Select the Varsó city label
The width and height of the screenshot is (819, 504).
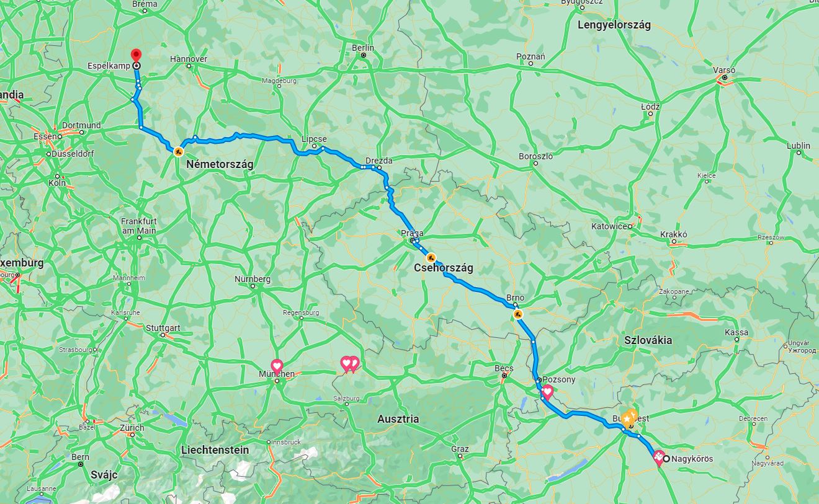724,71
